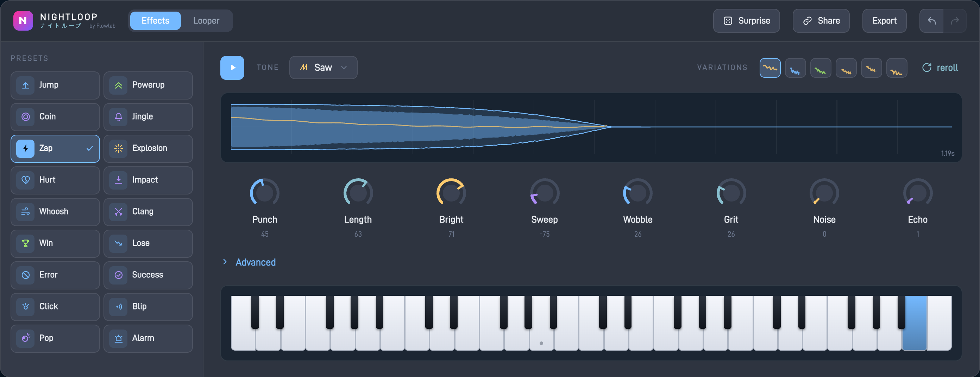Select the Pop preset
This screenshot has height=377, width=980.
55,338
